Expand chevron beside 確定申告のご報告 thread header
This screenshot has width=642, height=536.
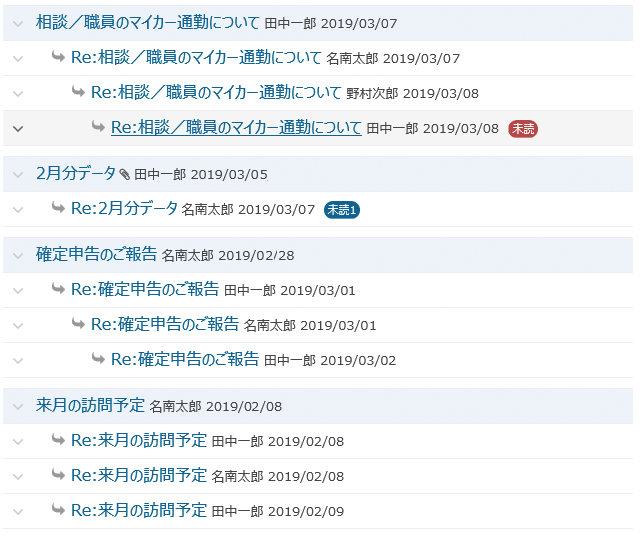[18, 256]
